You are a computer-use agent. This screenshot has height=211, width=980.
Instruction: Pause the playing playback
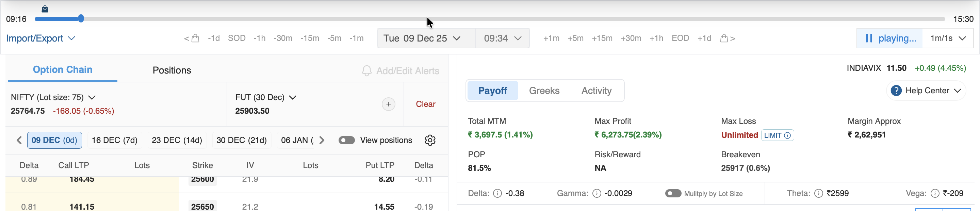pyautogui.click(x=889, y=38)
